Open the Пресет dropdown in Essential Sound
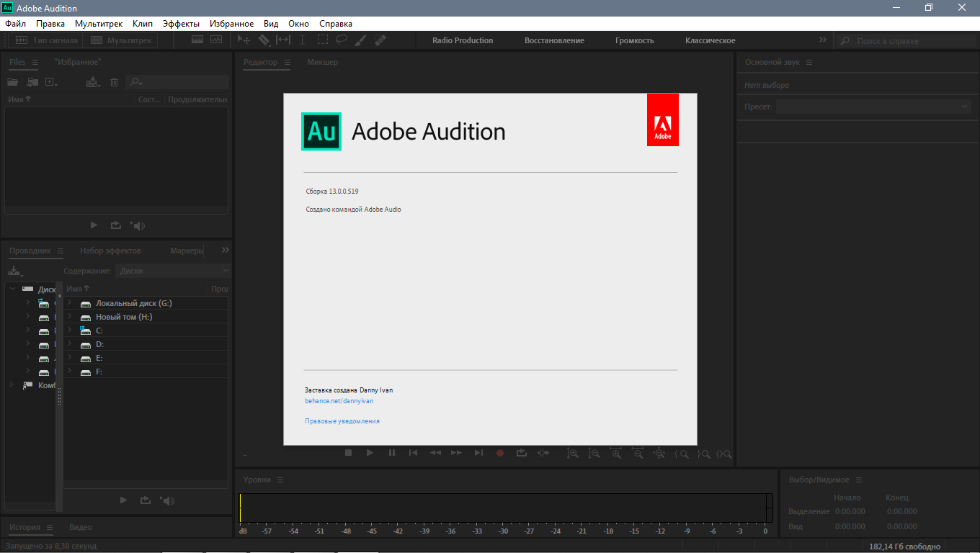The width and height of the screenshot is (980, 553). pos(873,107)
